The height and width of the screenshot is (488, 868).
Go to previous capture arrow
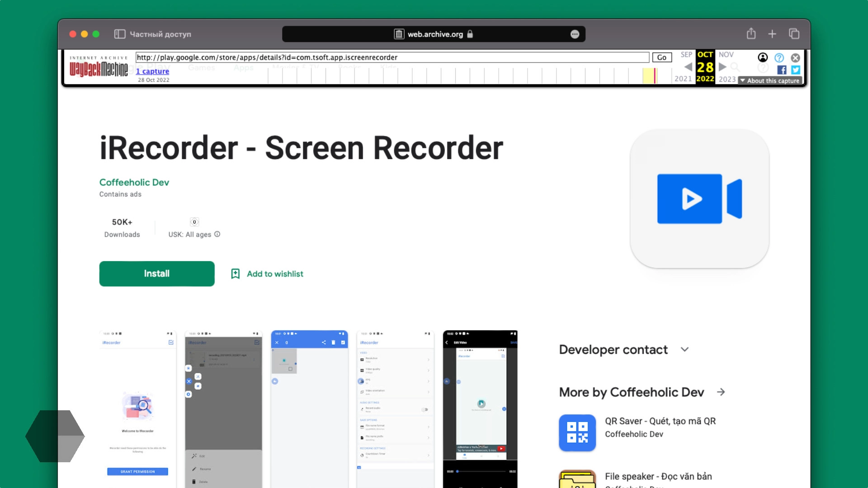click(688, 67)
